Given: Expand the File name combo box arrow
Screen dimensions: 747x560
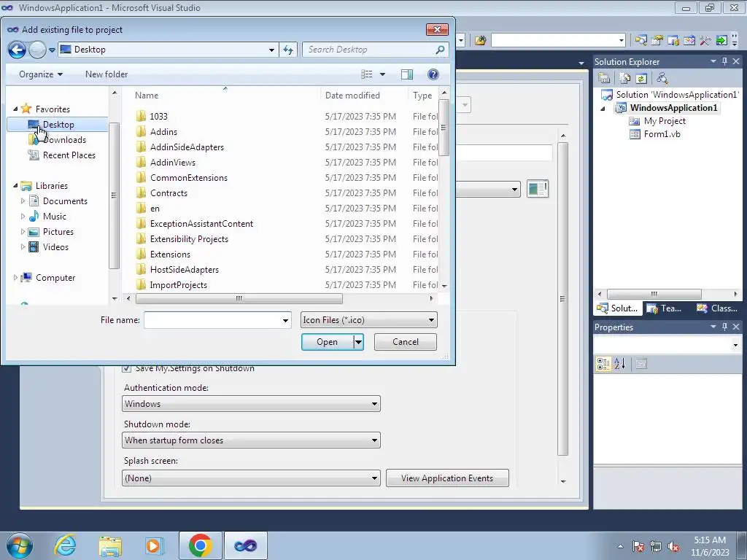Looking at the screenshot, I should (285, 320).
